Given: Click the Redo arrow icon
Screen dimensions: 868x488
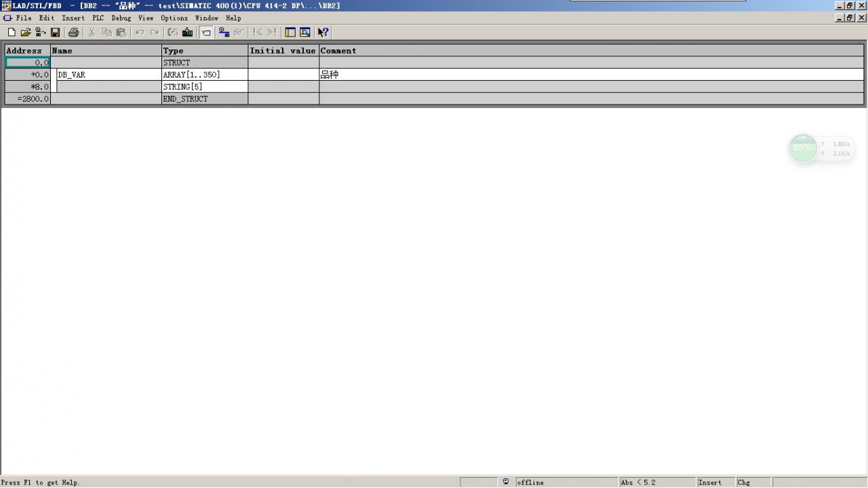Looking at the screenshot, I should click(155, 32).
